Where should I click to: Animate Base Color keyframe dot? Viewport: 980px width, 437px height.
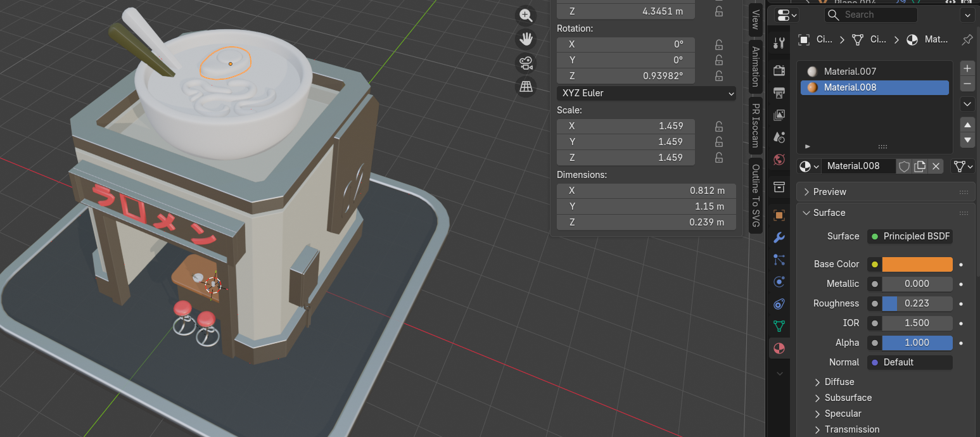(961, 264)
